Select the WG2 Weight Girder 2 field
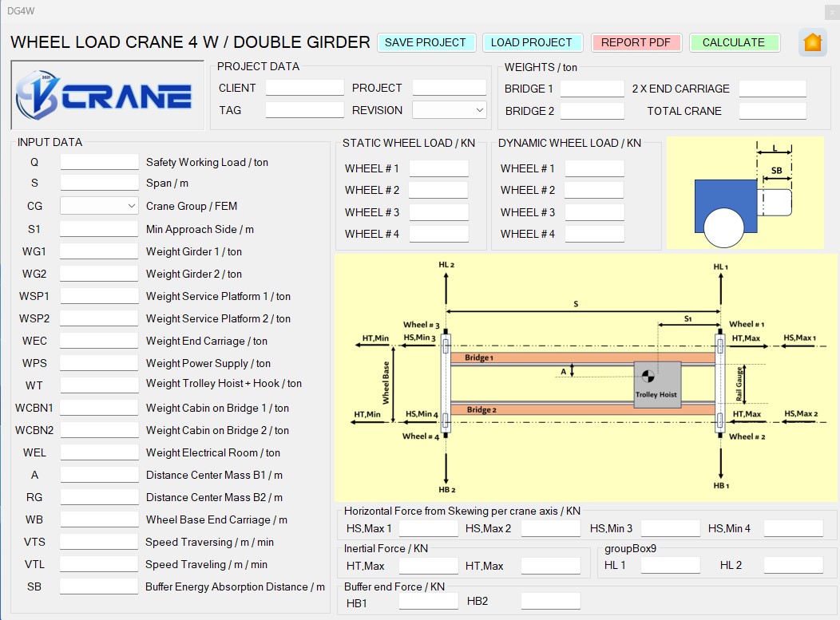840x620 pixels. coord(99,274)
